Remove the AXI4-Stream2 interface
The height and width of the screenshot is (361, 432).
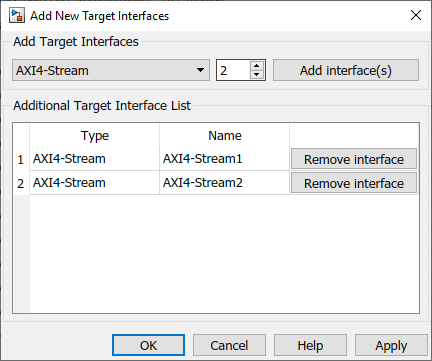(354, 183)
